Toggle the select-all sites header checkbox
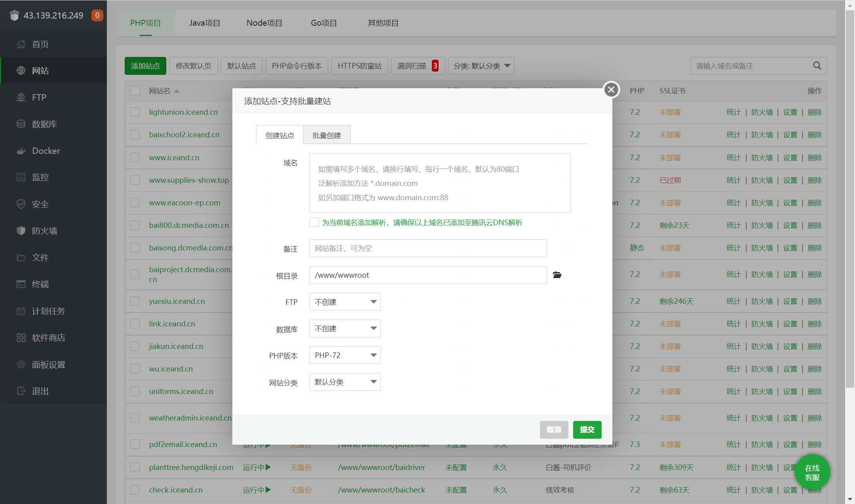This screenshot has height=504, width=855. (135, 91)
